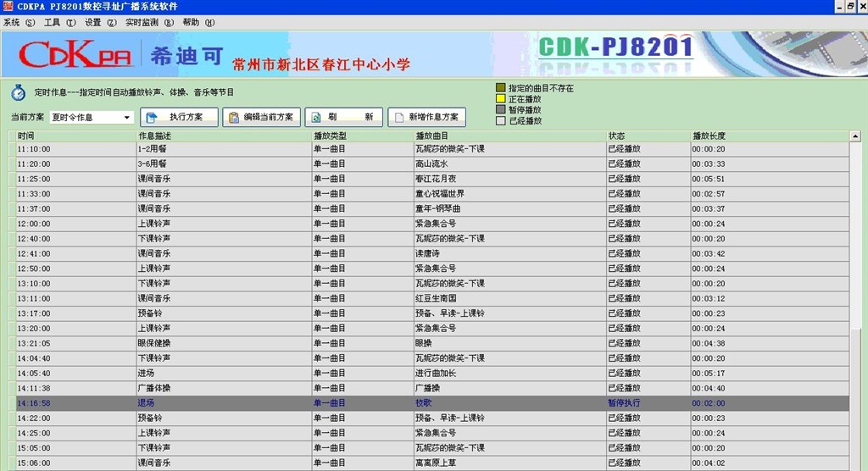
Task: Open the 系统 menu
Action: (x=19, y=22)
